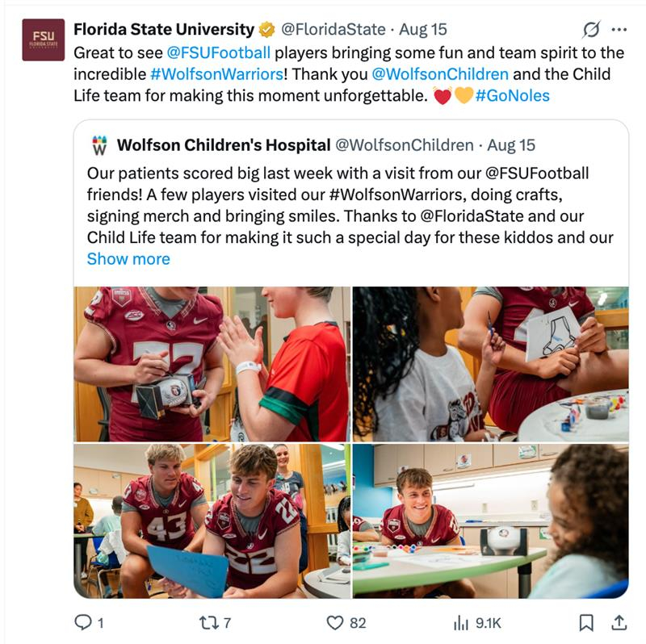Click the #GoNoles hashtag

tap(513, 96)
